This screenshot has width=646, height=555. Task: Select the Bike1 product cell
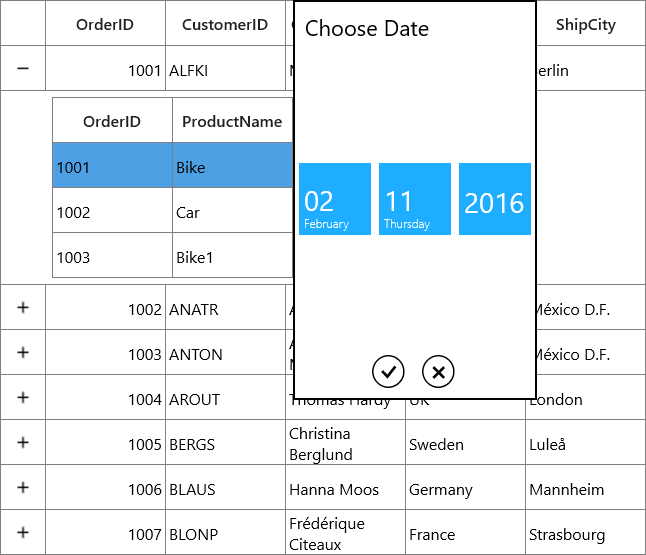coord(232,255)
